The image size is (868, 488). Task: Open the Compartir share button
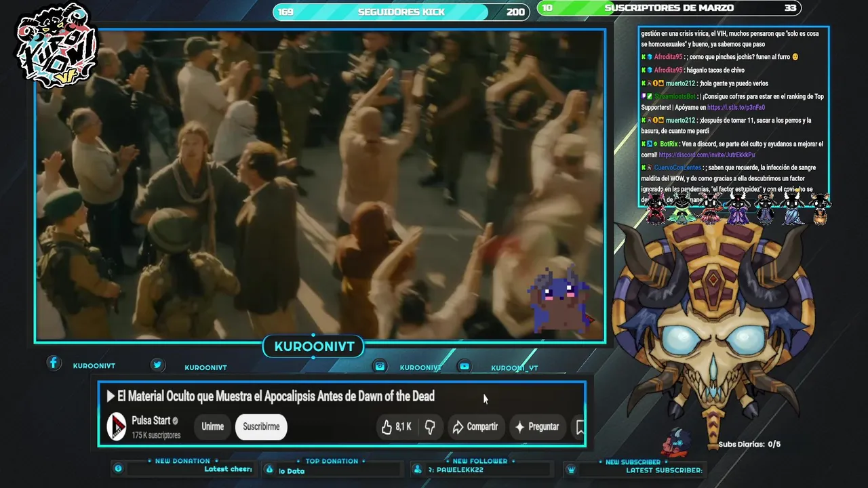pyautogui.click(x=475, y=427)
